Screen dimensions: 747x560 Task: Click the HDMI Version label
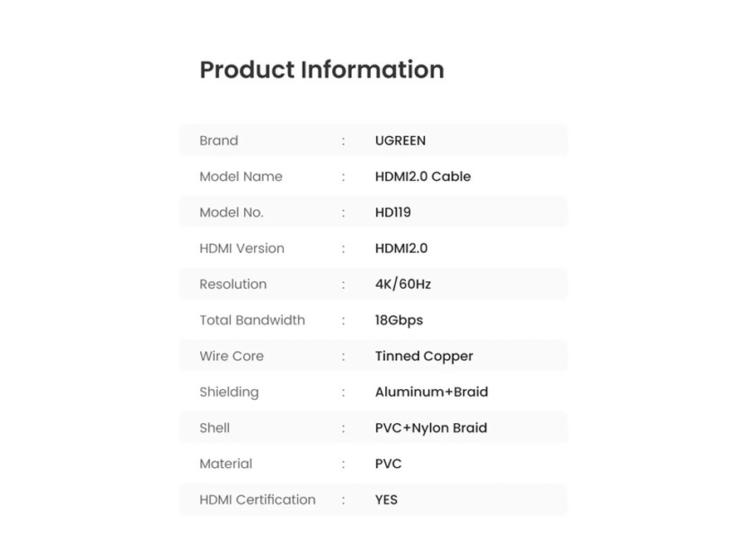click(242, 248)
